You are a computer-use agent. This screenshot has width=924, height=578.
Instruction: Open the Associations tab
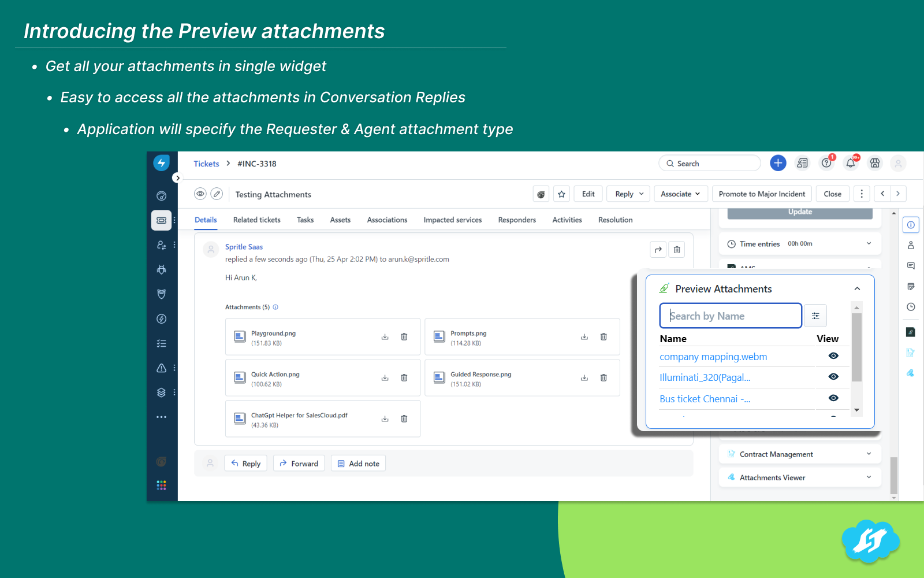coord(387,220)
